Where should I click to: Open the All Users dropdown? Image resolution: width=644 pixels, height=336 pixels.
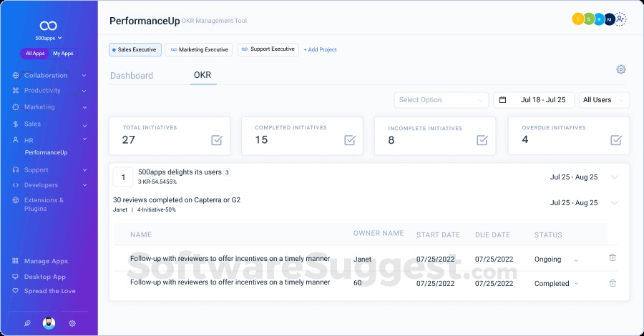[604, 100]
